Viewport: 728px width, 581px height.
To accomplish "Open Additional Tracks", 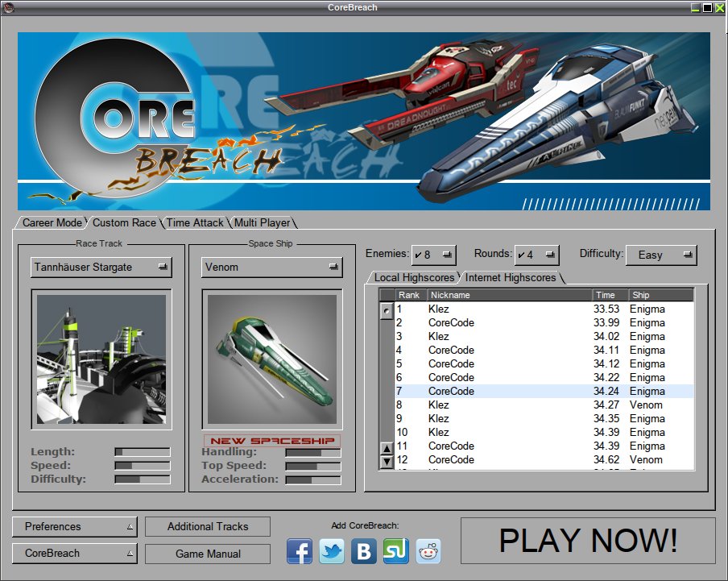I will click(208, 527).
